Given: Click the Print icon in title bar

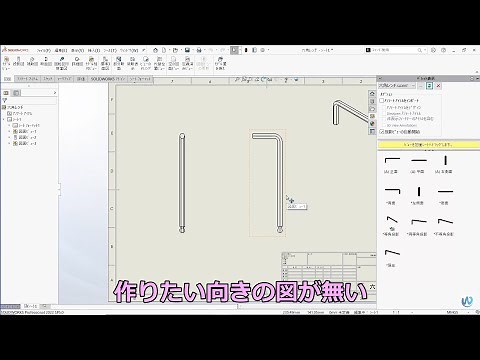Looking at the screenshot, I should (x=199, y=50).
